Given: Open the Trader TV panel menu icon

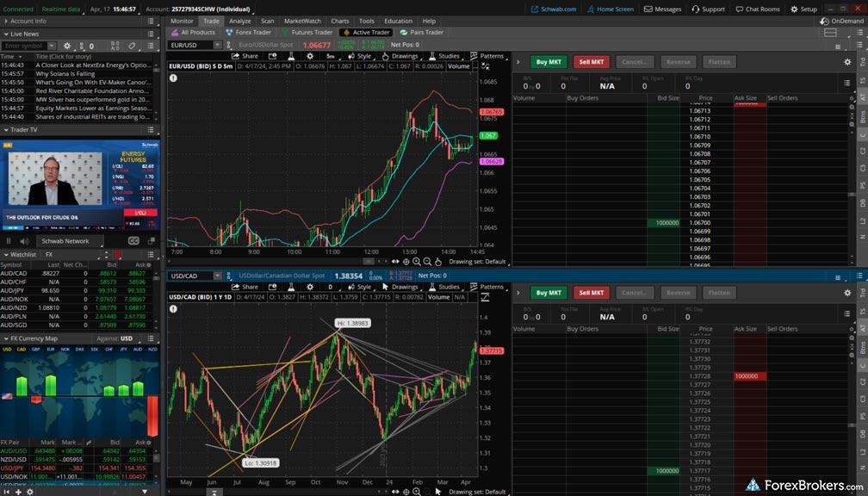Looking at the screenshot, I should (x=151, y=129).
